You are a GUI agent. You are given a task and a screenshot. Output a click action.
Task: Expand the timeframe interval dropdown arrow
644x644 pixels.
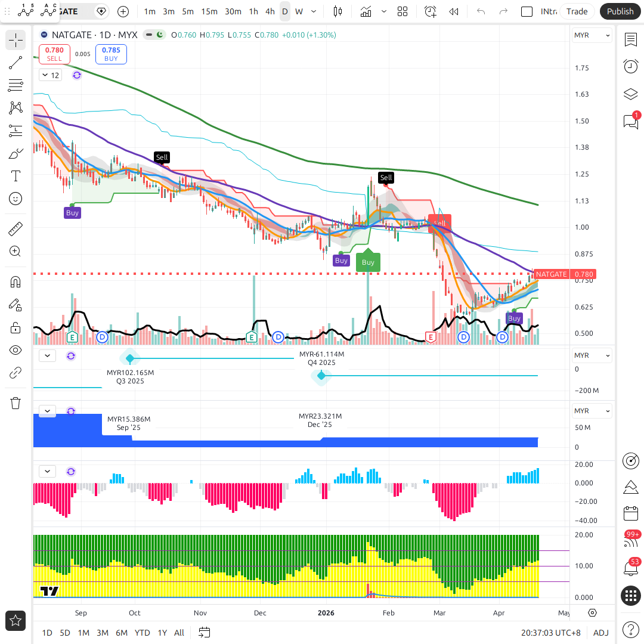(x=314, y=11)
